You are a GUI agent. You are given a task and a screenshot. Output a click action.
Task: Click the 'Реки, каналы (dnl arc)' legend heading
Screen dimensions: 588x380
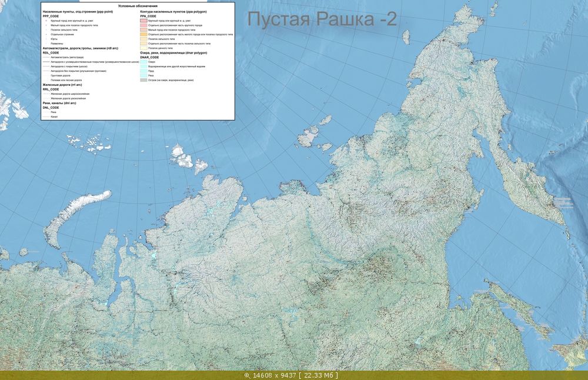(59, 103)
